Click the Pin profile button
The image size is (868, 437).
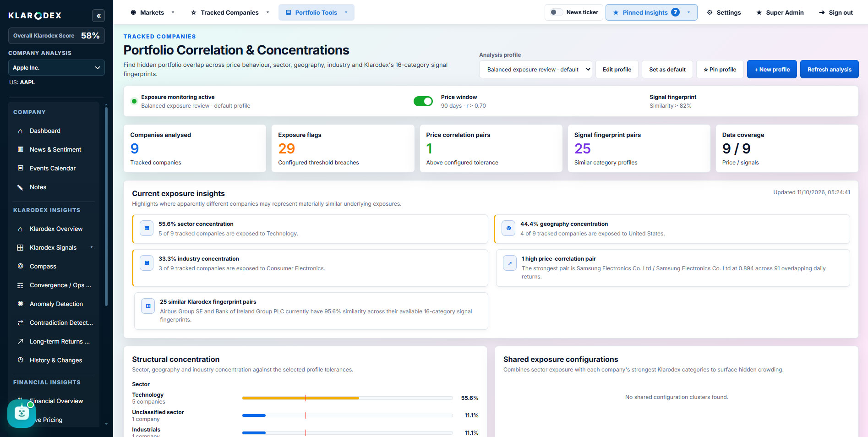coord(720,70)
